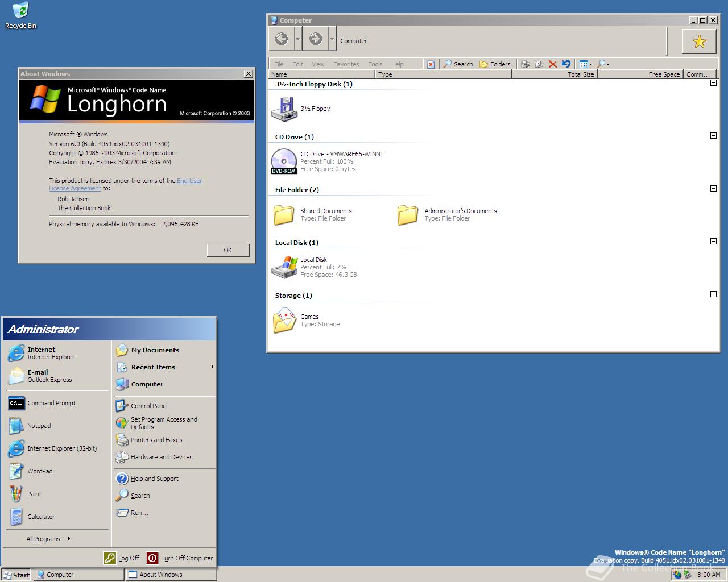Screen dimensions: 728x582
Task: Open the Help menu
Action: (398, 64)
